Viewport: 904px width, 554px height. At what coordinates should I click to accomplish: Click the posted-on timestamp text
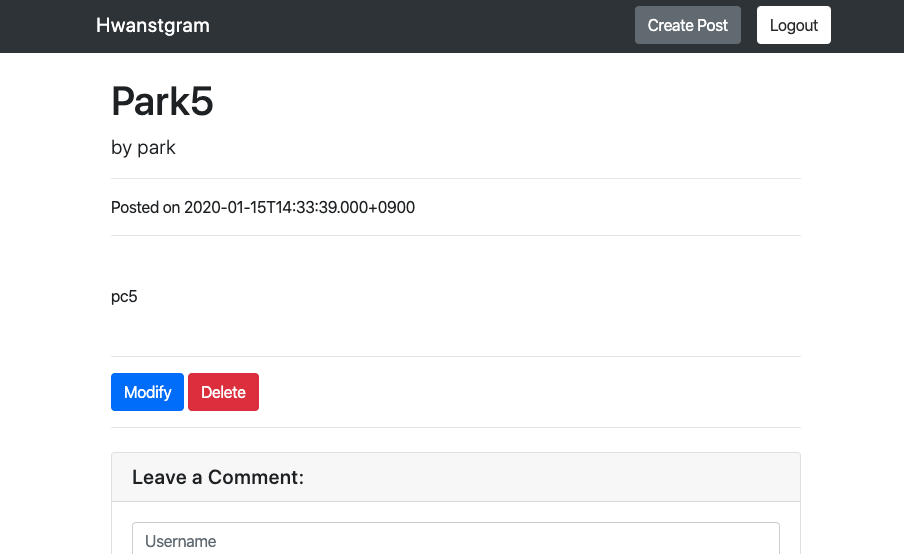[263, 208]
